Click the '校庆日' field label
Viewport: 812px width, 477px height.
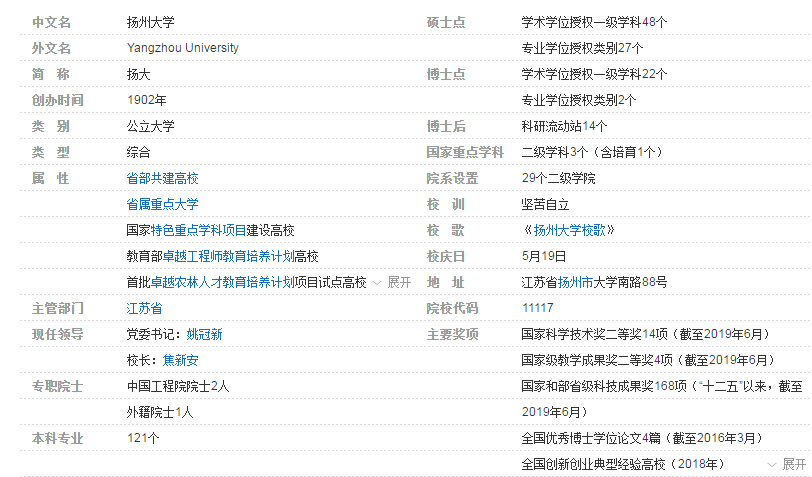pos(446,256)
